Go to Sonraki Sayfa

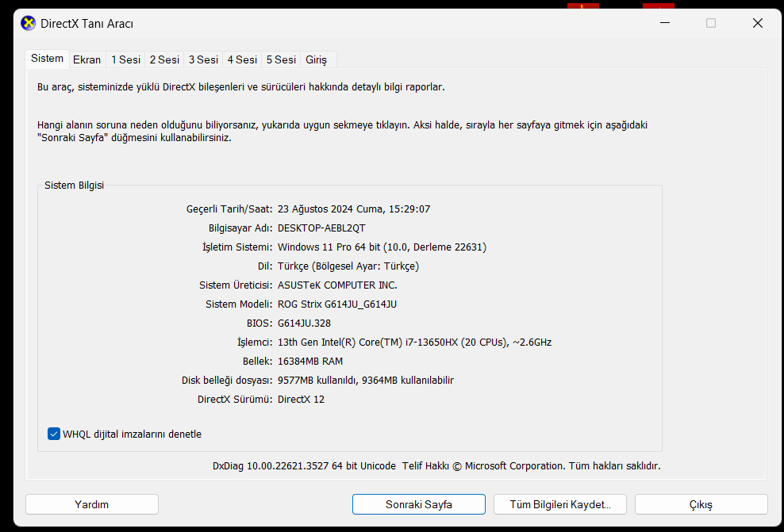pos(419,504)
